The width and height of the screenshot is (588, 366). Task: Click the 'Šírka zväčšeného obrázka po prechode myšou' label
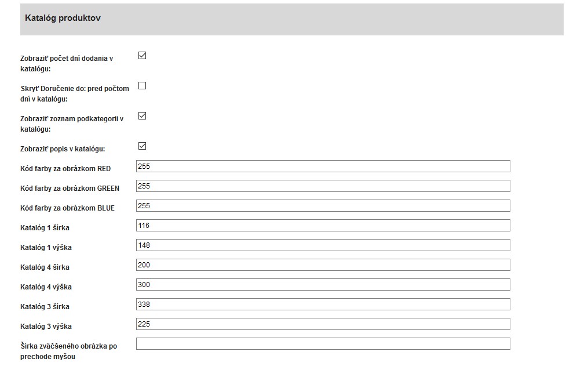point(68,351)
